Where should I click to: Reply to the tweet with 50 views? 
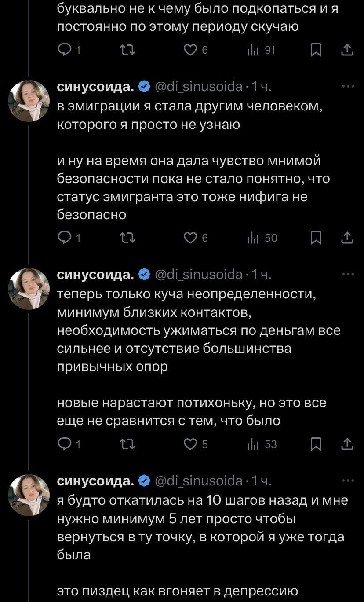coord(65,238)
